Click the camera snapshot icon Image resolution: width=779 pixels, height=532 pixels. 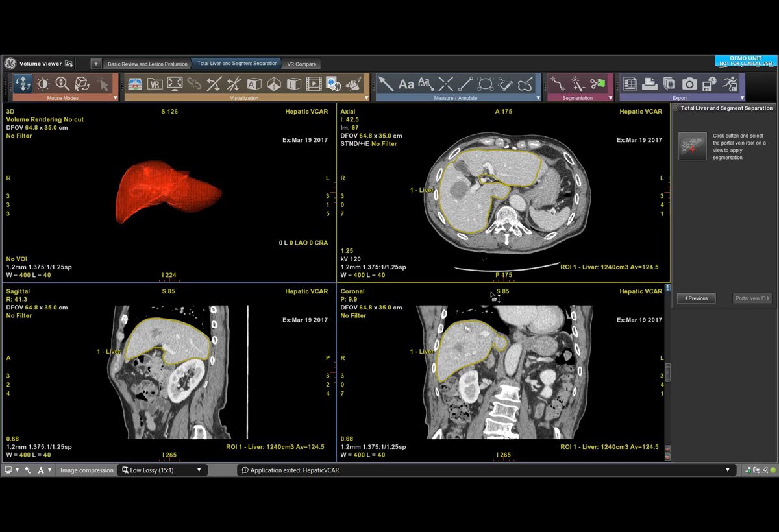[689, 84]
